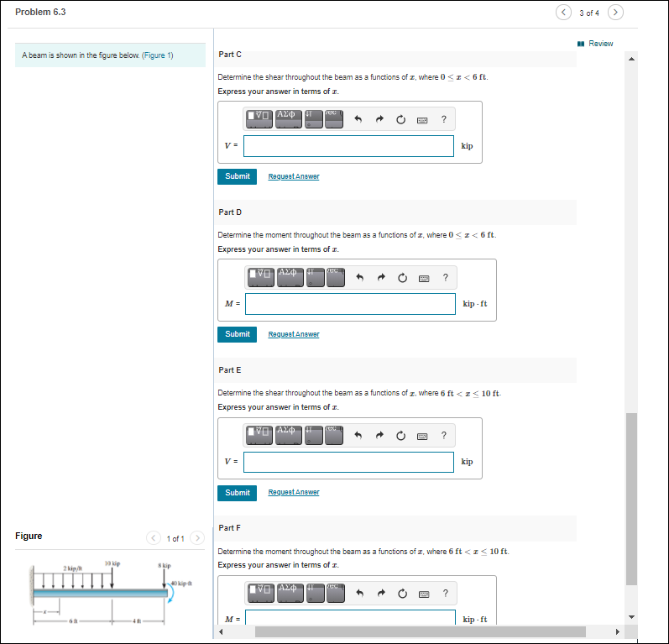Redo in Part D answer toolbar
Image resolution: width=669 pixels, height=644 pixels.
coord(381,277)
